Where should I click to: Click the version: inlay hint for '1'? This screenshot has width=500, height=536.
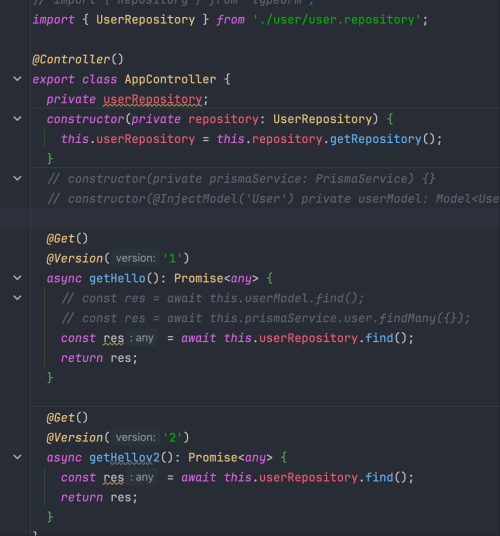(x=136, y=258)
